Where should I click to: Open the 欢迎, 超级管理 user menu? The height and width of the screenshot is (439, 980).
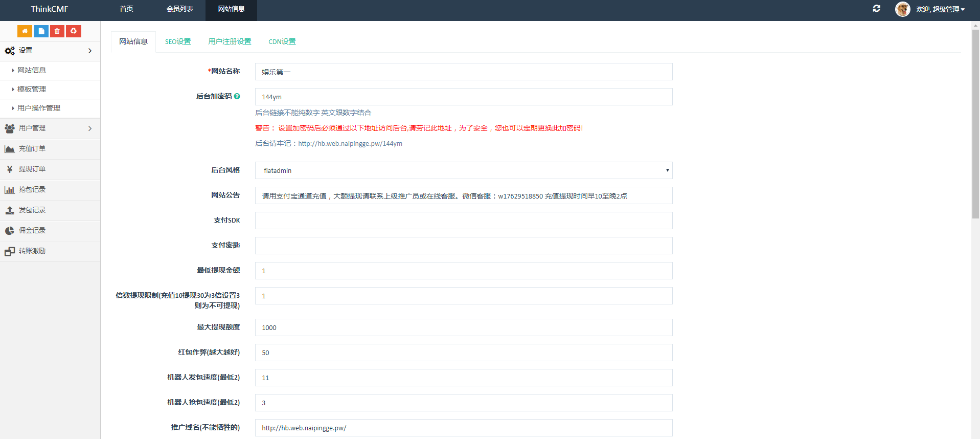tap(940, 9)
